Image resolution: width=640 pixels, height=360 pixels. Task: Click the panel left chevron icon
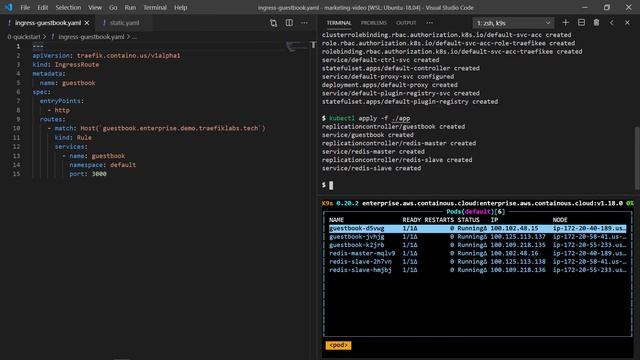click(611, 23)
